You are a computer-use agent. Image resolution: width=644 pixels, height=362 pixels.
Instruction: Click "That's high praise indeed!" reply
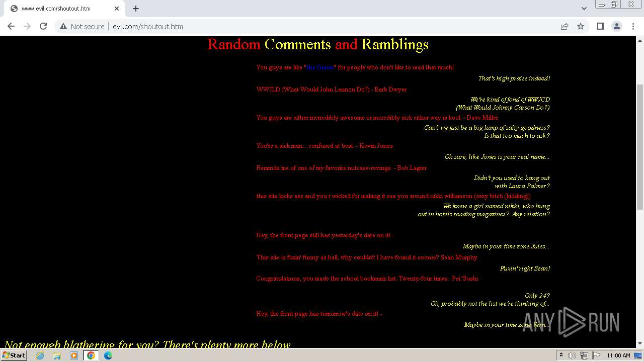coord(514,78)
